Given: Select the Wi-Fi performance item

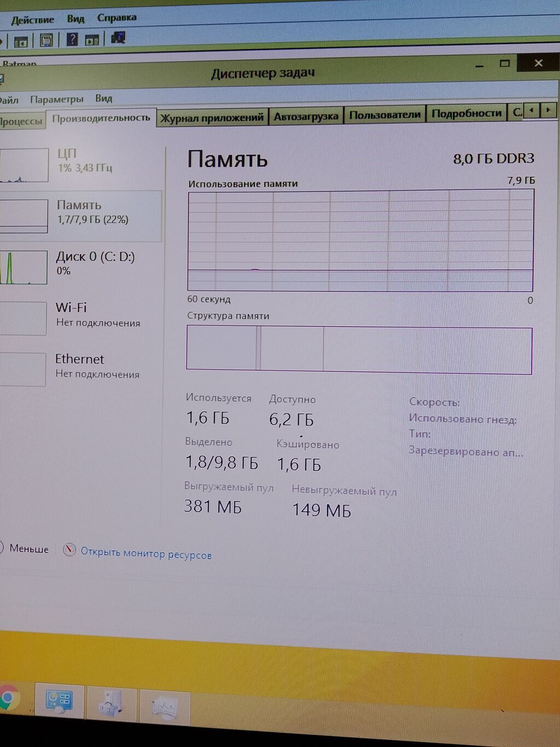Looking at the screenshot, I should (x=81, y=317).
